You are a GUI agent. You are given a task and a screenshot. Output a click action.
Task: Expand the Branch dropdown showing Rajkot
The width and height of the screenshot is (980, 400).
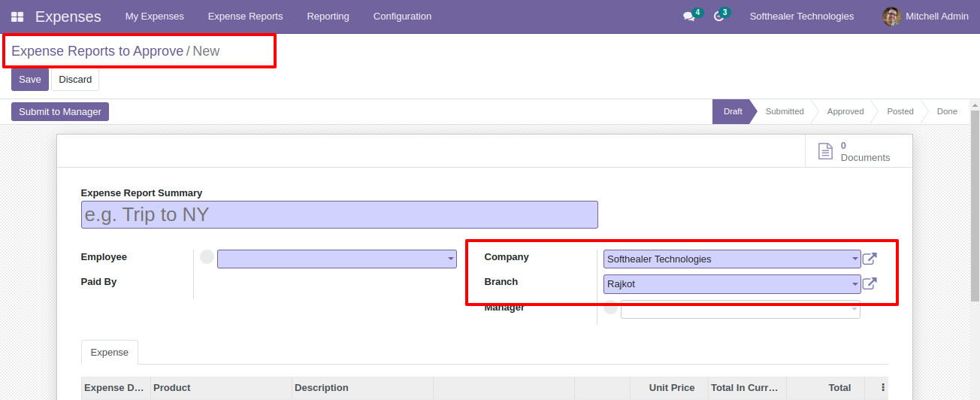[x=732, y=284]
